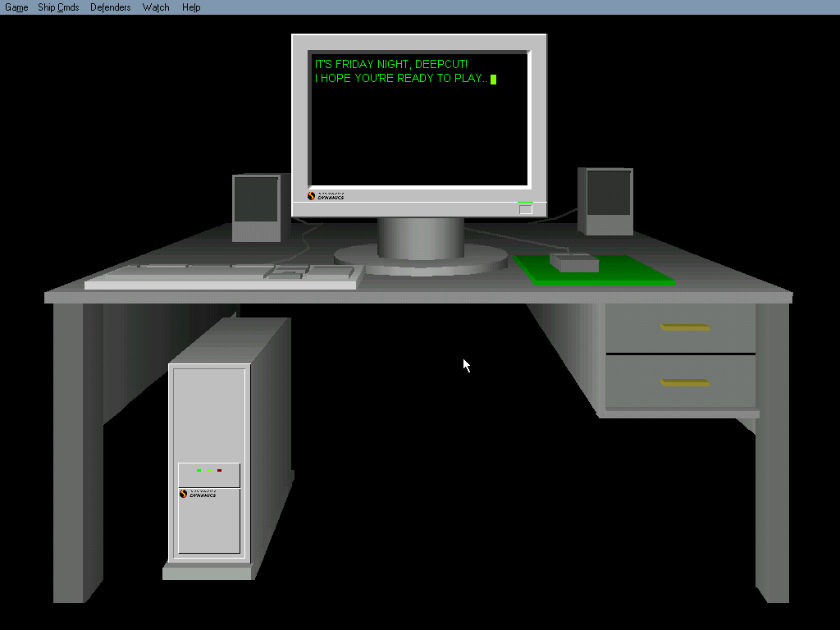Open the Watch menu
Viewport: 840px width, 630px height.
156,7
